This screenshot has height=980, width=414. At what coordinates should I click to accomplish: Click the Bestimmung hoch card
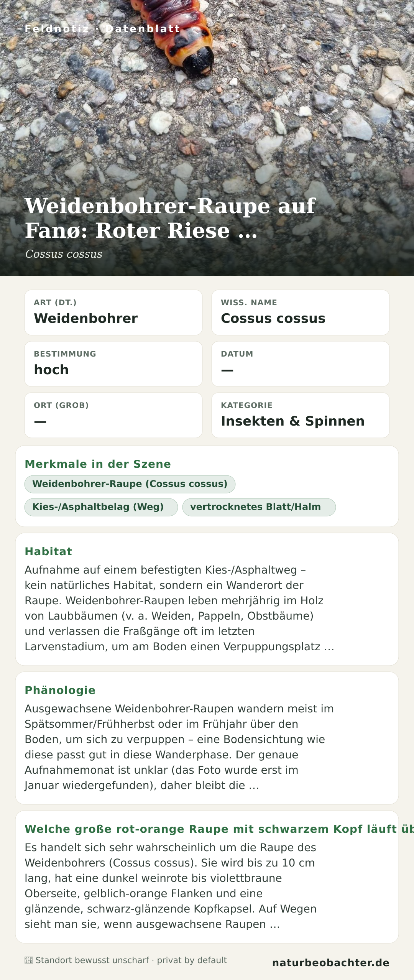(113, 364)
